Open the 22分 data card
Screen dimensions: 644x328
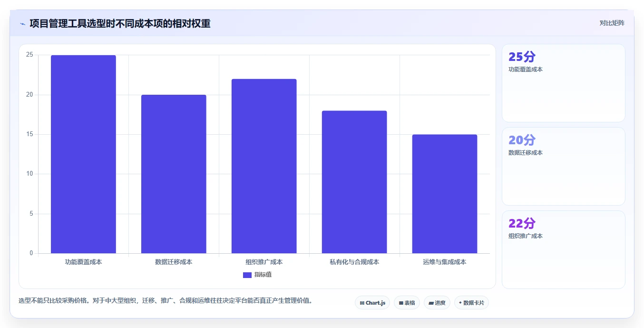(564, 250)
